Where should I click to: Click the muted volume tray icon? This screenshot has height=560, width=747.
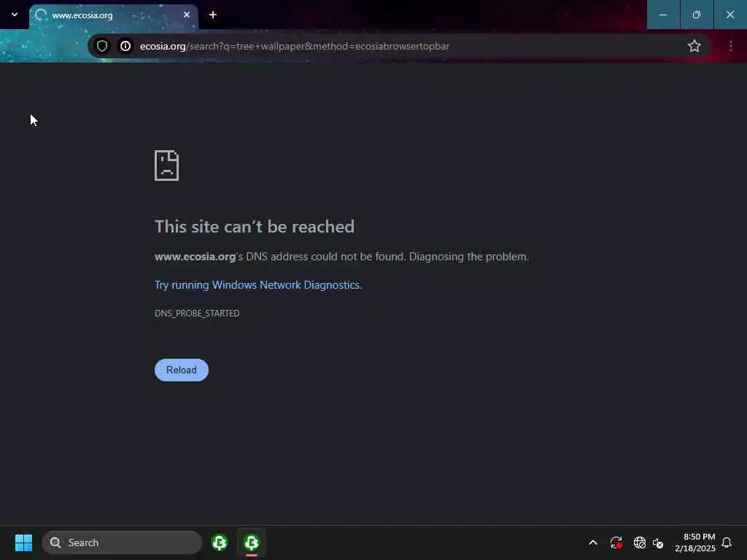pos(658,542)
